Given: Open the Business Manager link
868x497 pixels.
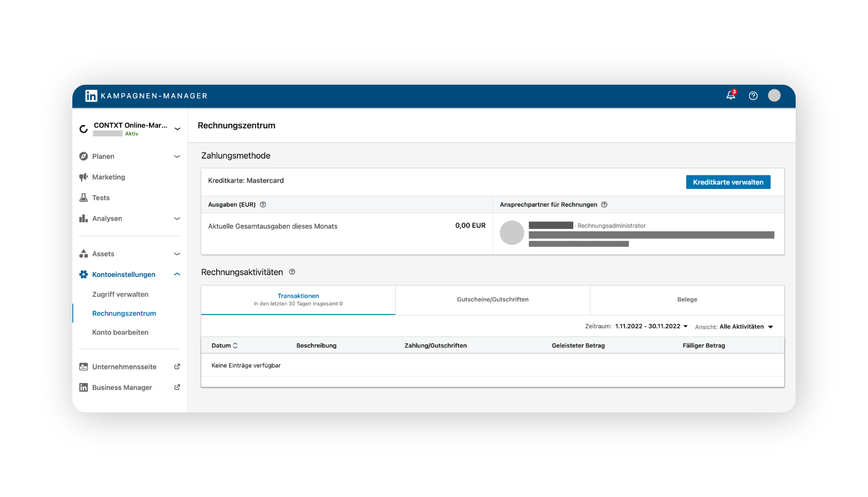Looking at the screenshot, I should point(122,388).
